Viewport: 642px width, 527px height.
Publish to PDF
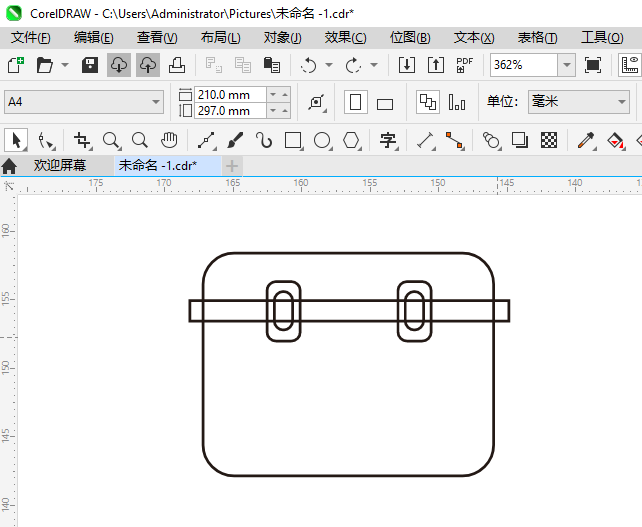(465, 65)
